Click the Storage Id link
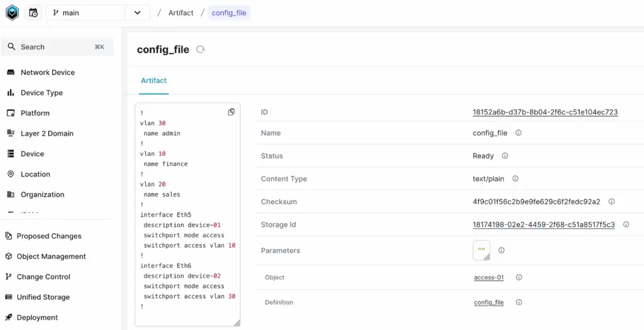Screen dimensions: 644x330 click(544, 224)
